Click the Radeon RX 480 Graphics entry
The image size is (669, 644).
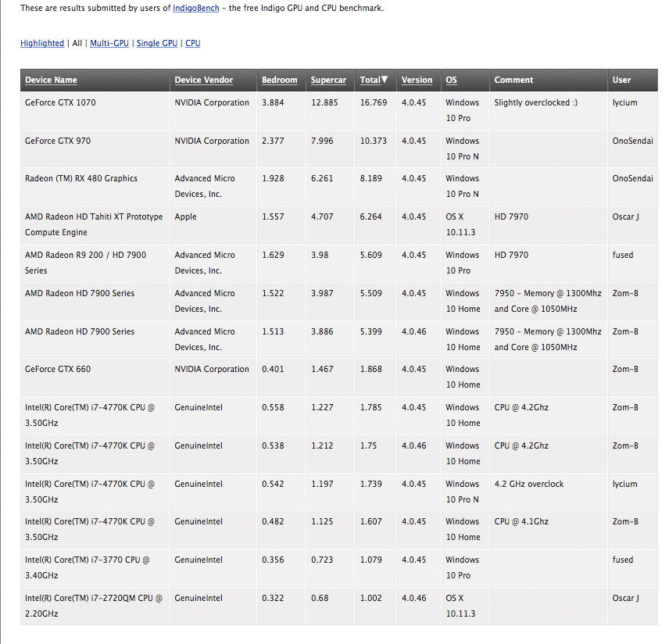(x=80, y=179)
